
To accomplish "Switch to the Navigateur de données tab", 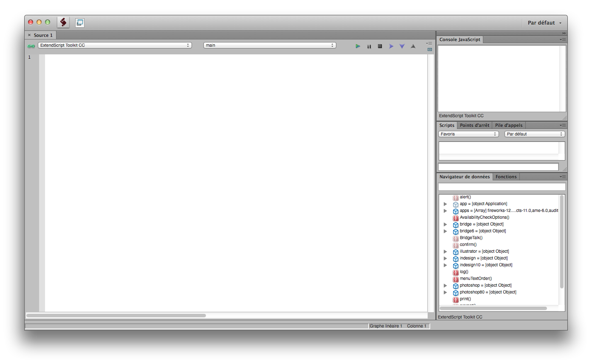I will (x=465, y=177).
